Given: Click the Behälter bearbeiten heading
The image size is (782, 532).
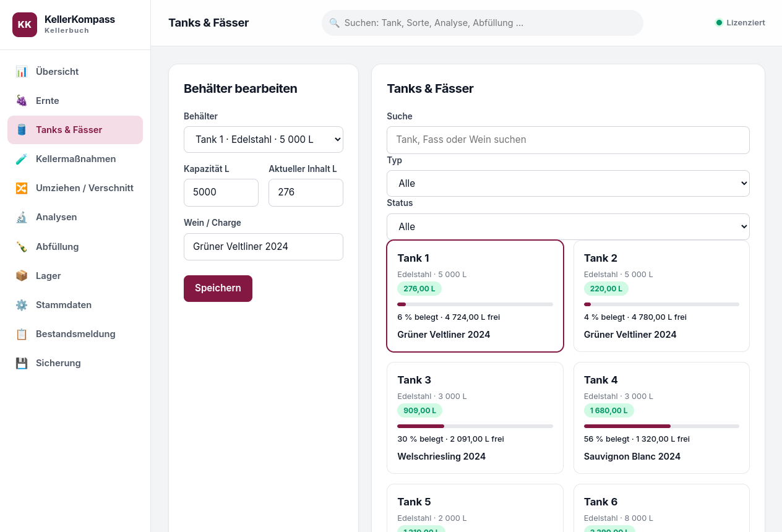Looking at the screenshot, I should (x=241, y=88).
